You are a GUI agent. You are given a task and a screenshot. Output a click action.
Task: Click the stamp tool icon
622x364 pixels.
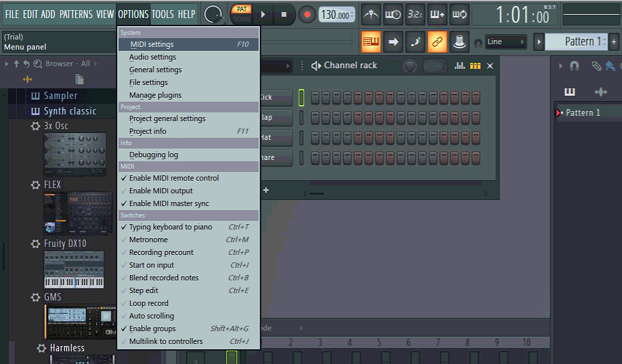459,41
